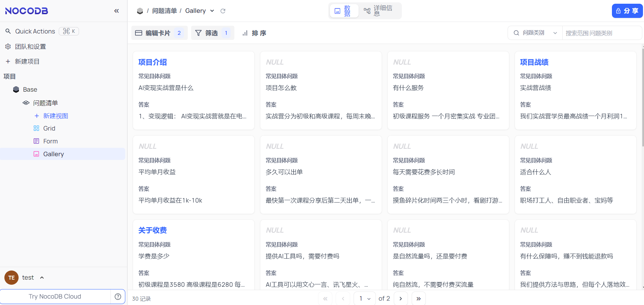Click the ⌘ K shortcut badge
Screen dimensions: 644x305
(x=69, y=31)
